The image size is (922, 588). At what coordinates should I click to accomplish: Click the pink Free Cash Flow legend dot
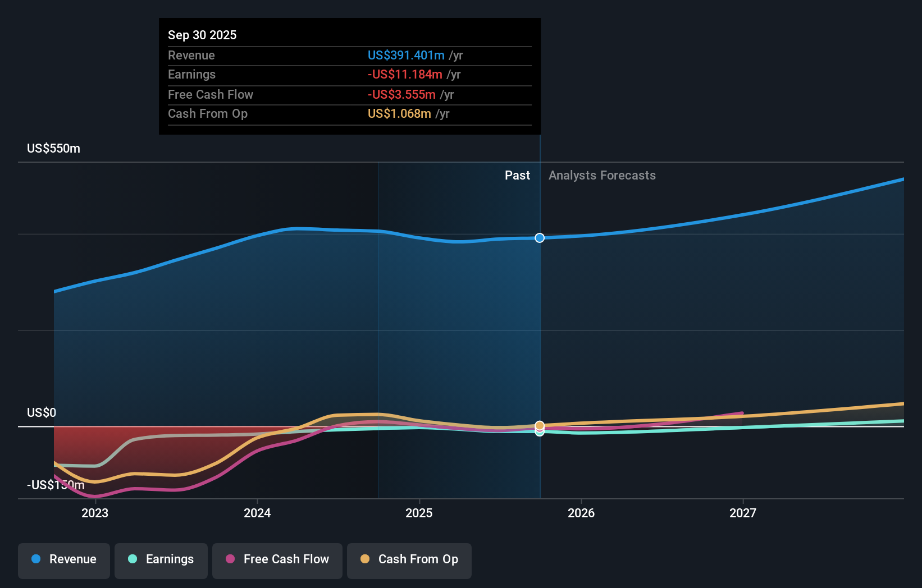point(230,559)
